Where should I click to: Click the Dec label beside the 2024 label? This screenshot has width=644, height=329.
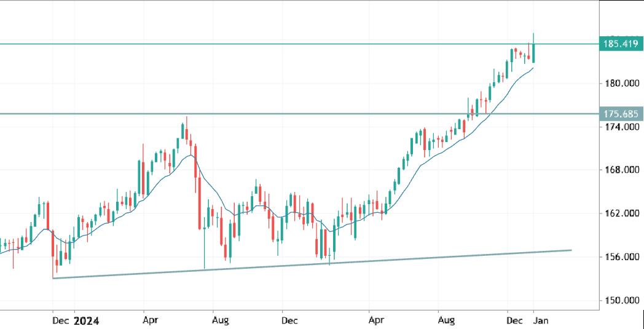tap(61, 320)
